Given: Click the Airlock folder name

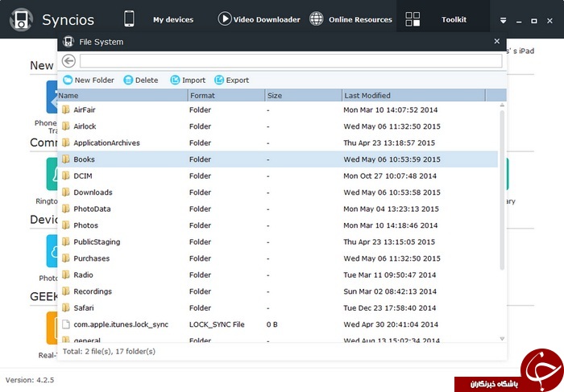Looking at the screenshot, I should point(85,126).
